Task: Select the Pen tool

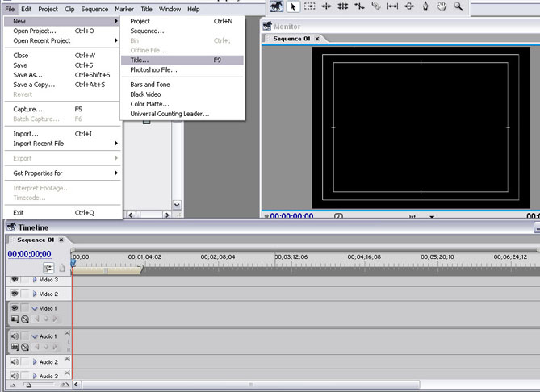Action: pos(425,6)
